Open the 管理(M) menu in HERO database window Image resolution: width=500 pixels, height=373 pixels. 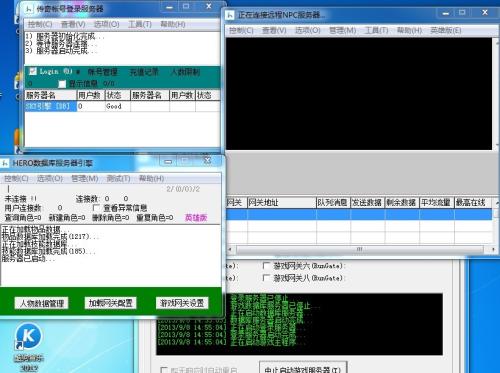point(85,179)
